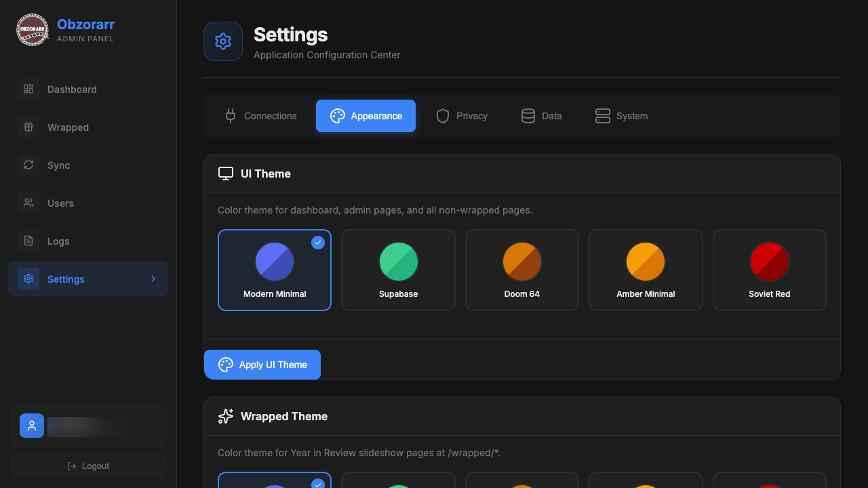Click the palette icon in Apply UI Theme button
The image size is (868, 488).
click(x=226, y=365)
